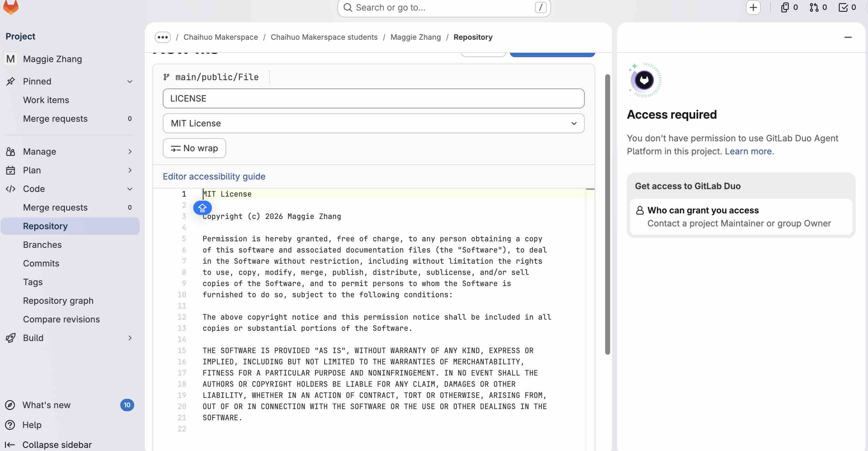Viewport: 868px width, 451px height.
Task: Expand the Plan section chevron
Action: [x=130, y=170]
